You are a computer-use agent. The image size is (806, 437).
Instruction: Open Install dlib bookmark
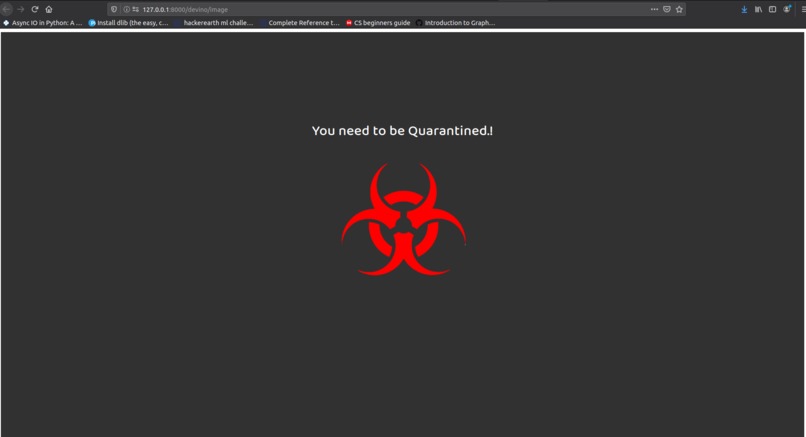click(129, 23)
